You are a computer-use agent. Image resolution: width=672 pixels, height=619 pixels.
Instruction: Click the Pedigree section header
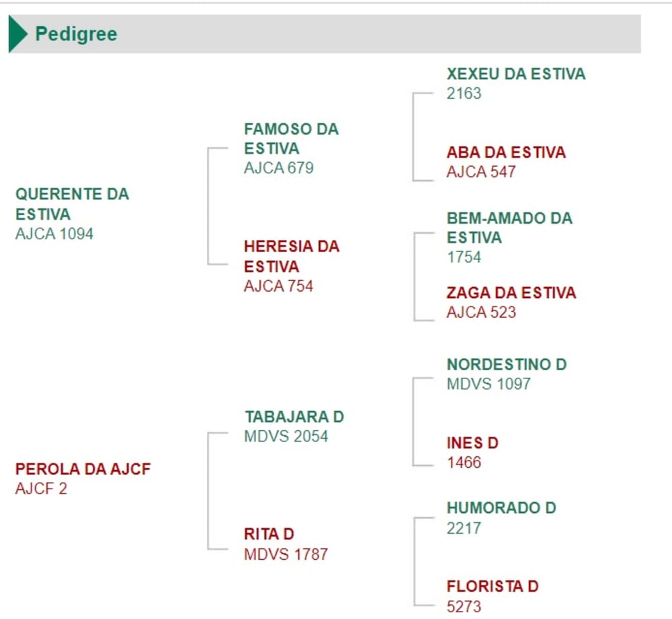pos(76,34)
